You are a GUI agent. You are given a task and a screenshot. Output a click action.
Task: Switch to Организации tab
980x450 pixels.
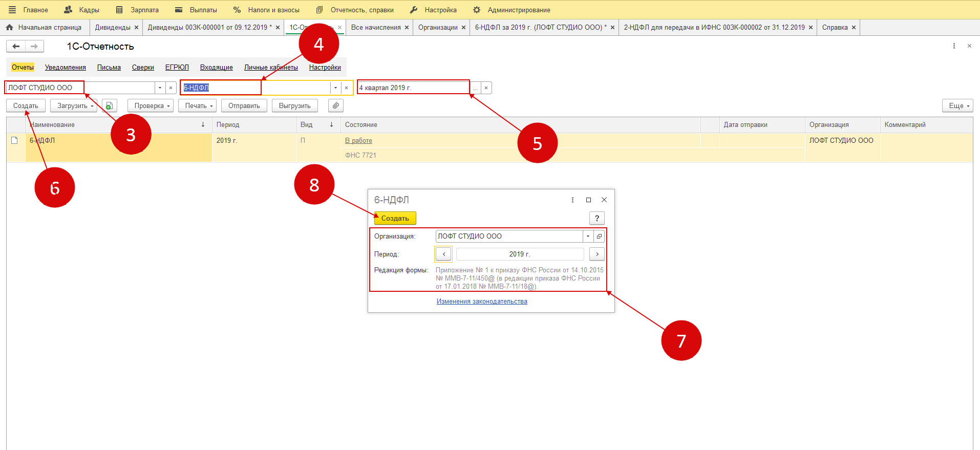[x=438, y=27]
